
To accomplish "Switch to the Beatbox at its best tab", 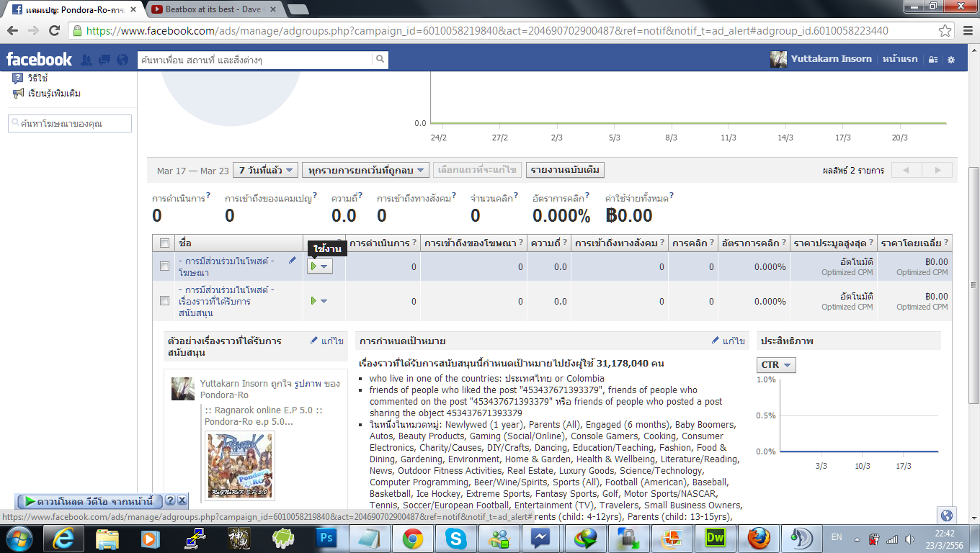I will (x=214, y=9).
